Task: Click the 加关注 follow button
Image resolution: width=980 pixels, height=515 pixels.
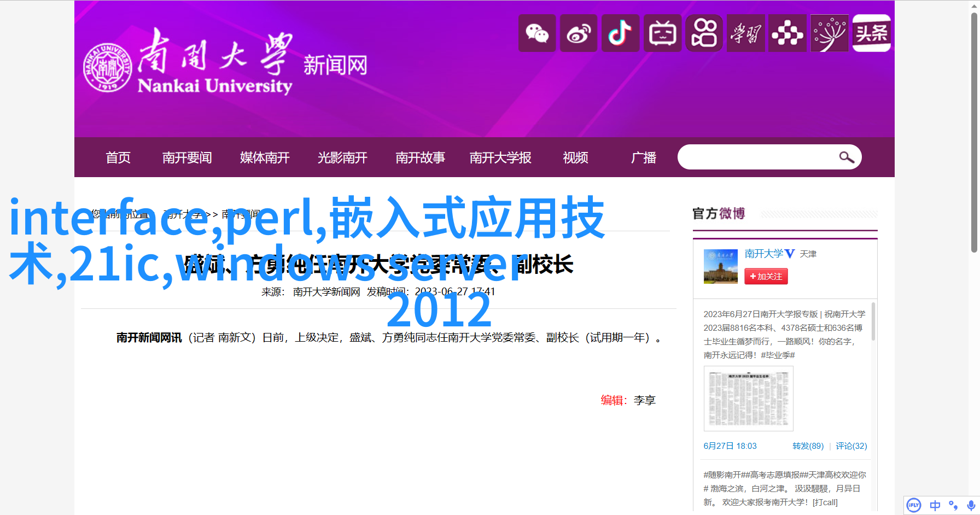Action: click(766, 277)
